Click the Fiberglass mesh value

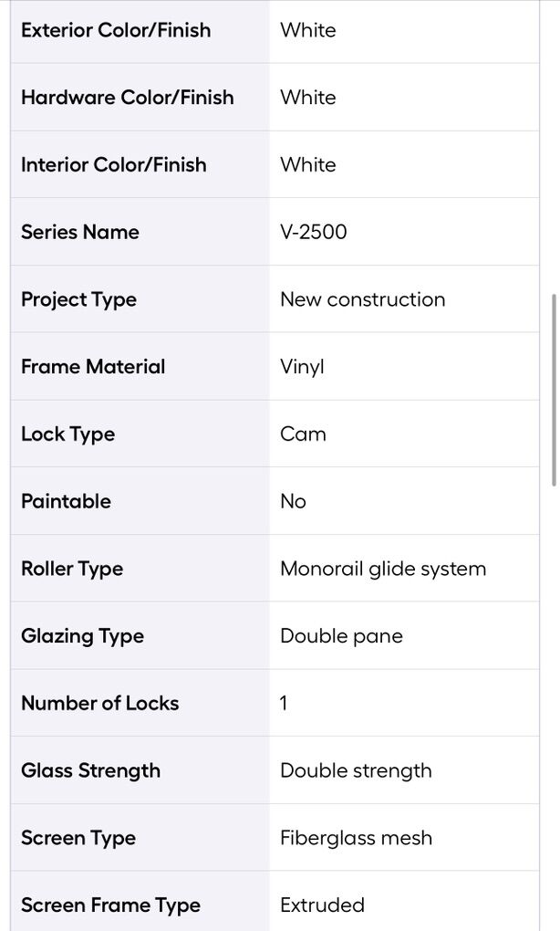[356, 838]
